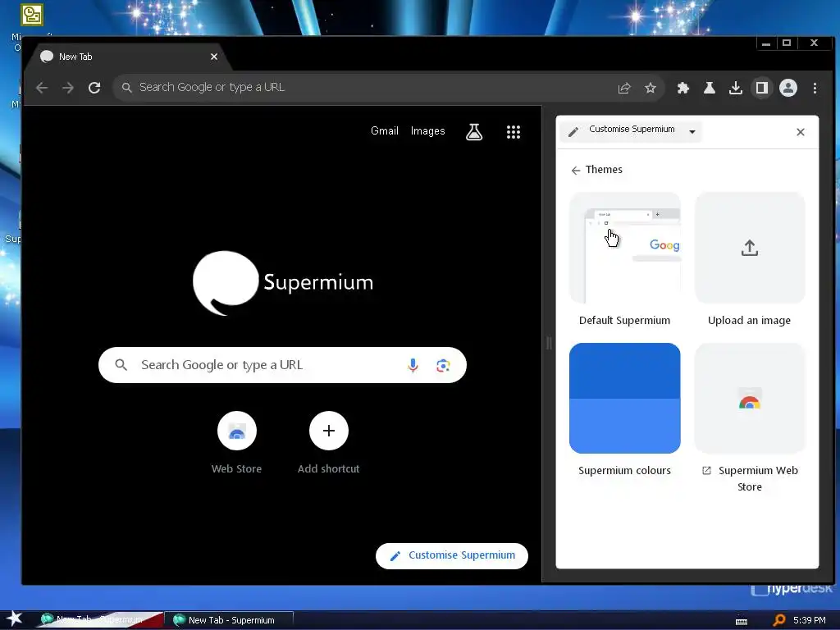
Task: Open the Supermium Web Store themes tile
Action: (750, 398)
